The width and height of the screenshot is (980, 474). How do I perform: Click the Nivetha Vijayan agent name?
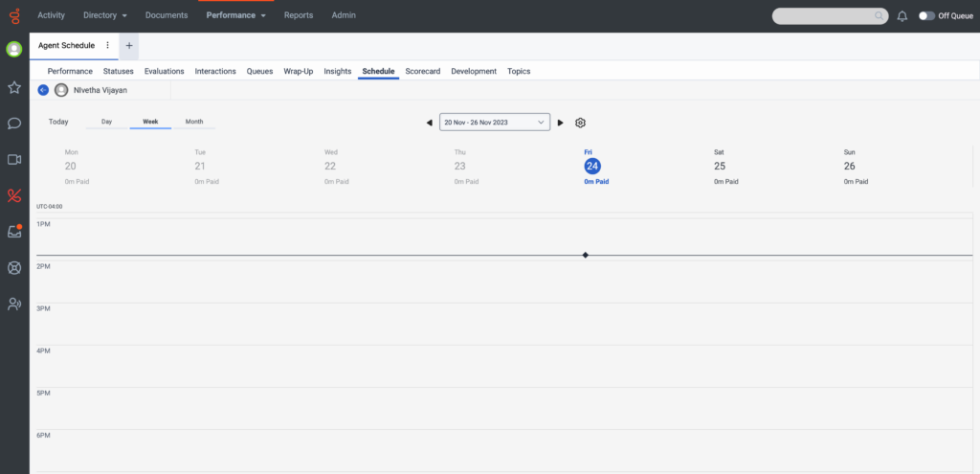(x=100, y=90)
